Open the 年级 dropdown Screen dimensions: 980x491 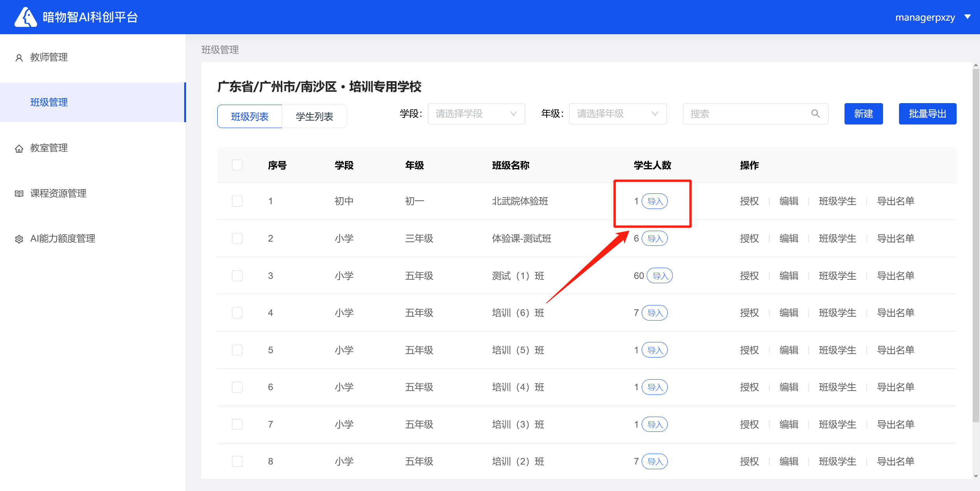tap(617, 114)
